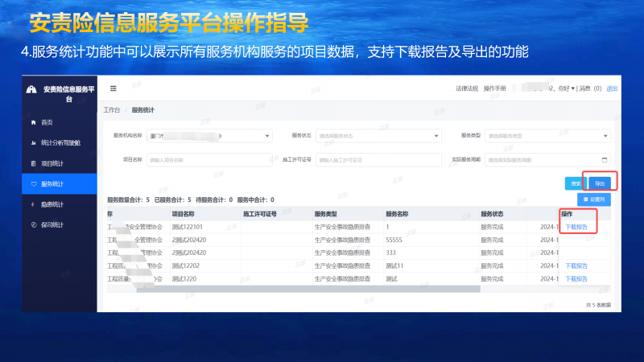Open the 法律法规 link
Image resolution: width=644 pixels, height=362 pixels.
tap(467, 88)
